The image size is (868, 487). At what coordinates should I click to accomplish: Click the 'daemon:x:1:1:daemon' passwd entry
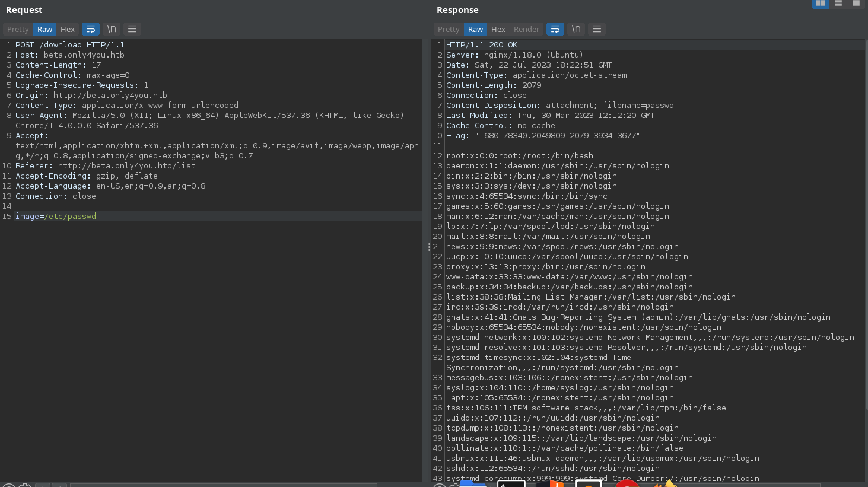point(558,165)
